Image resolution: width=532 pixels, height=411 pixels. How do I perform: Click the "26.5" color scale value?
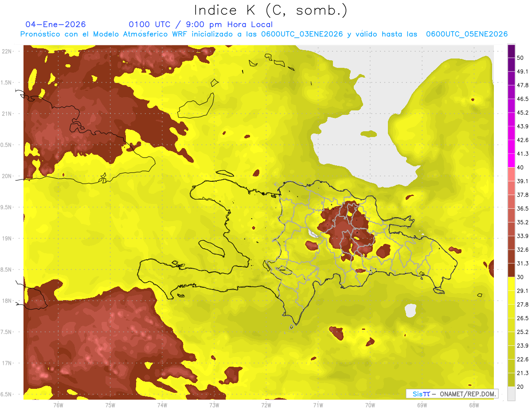click(523, 318)
